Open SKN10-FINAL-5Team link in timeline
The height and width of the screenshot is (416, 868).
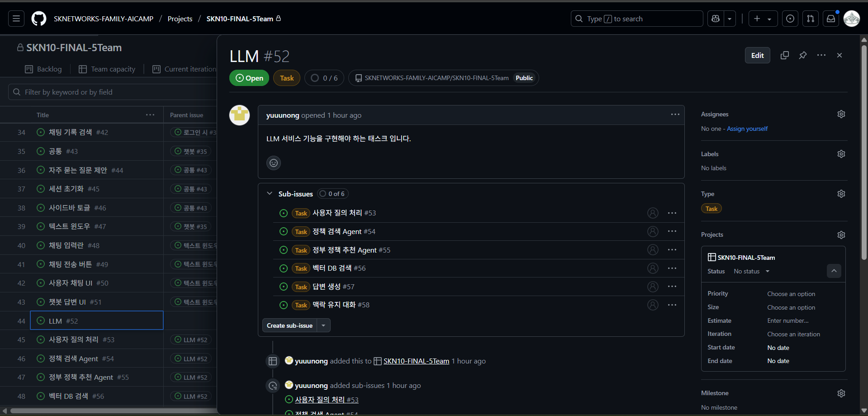[x=416, y=361]
